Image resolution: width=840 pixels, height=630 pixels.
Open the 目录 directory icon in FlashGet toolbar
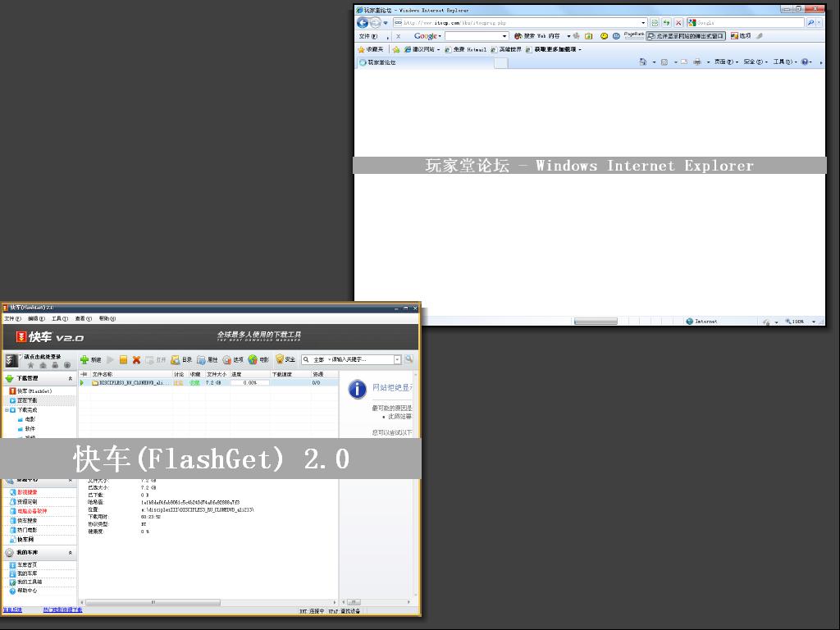point(176,359)
